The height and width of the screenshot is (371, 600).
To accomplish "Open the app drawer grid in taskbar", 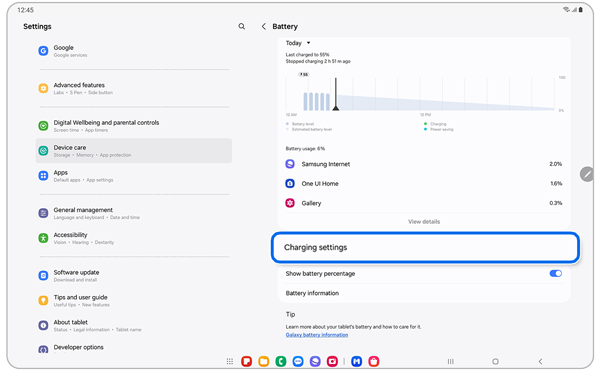I will point(230,361).
